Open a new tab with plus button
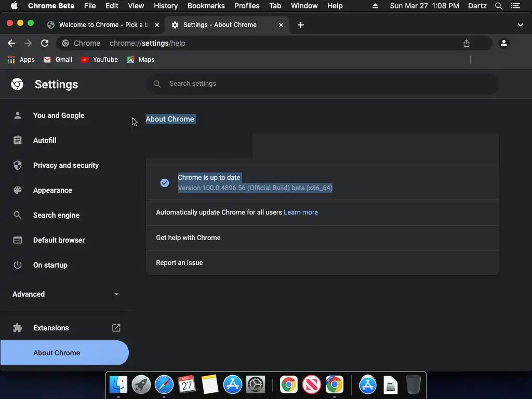 pos(301,25)
